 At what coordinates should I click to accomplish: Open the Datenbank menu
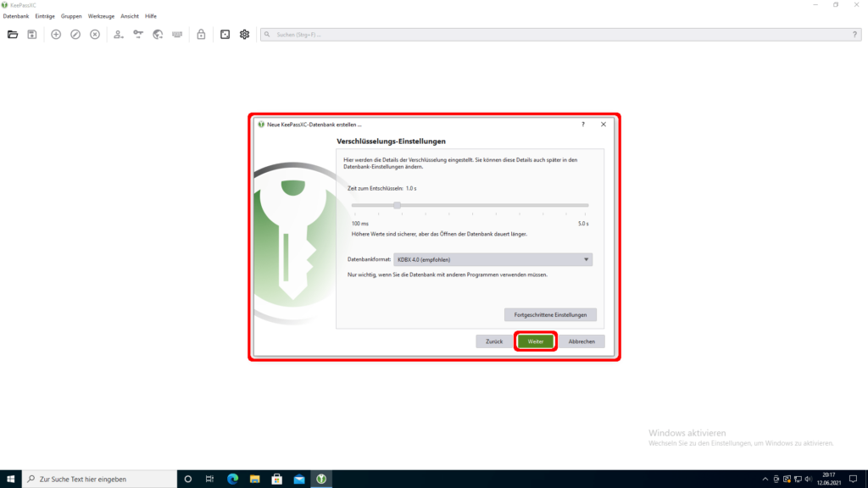[16, 17]
